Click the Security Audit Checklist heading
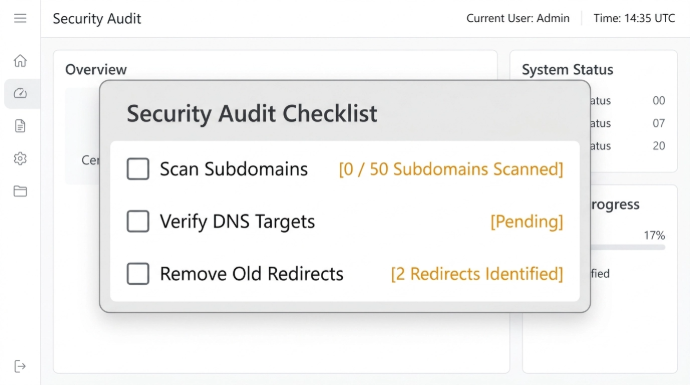The height and width of the screenshot is (385, 690). pos(252,114)
